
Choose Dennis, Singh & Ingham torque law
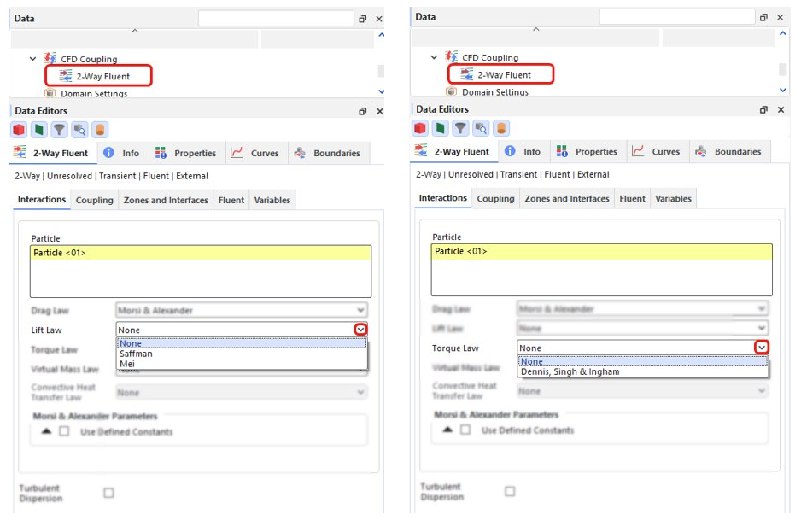point(570,371)
